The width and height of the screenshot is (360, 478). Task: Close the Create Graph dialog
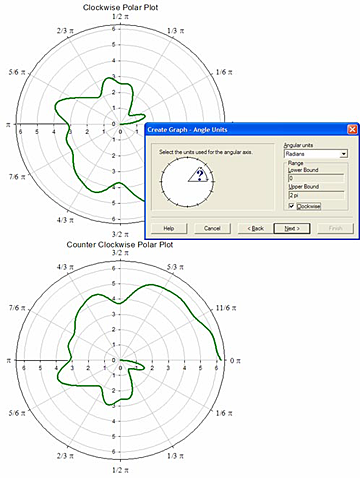tap(352, 129)
